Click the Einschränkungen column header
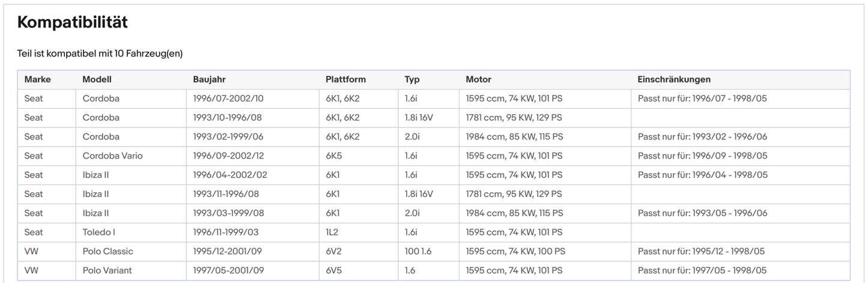This screenshot has width=868, height=283. tap(674, 79)
